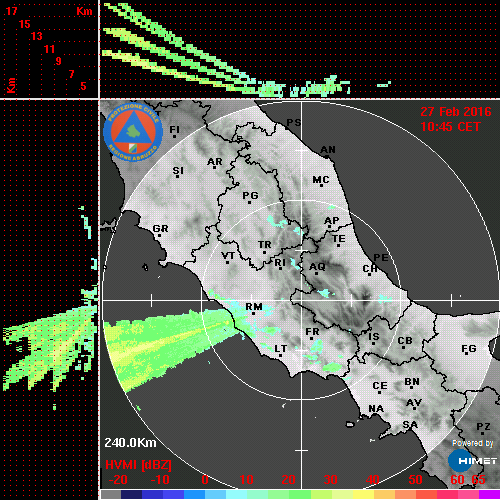
Task: Click the 240.0Km range label
Action: click(x=130, y=443)
